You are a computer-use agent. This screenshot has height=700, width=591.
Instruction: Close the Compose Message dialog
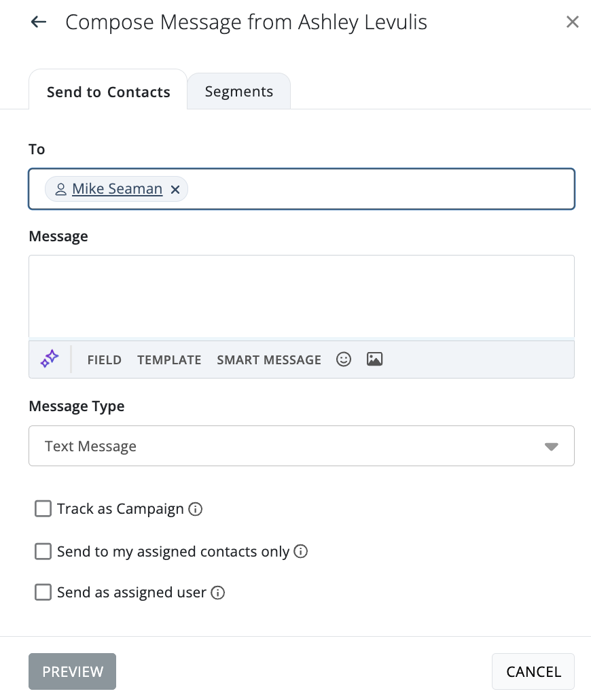pos(573,22)
